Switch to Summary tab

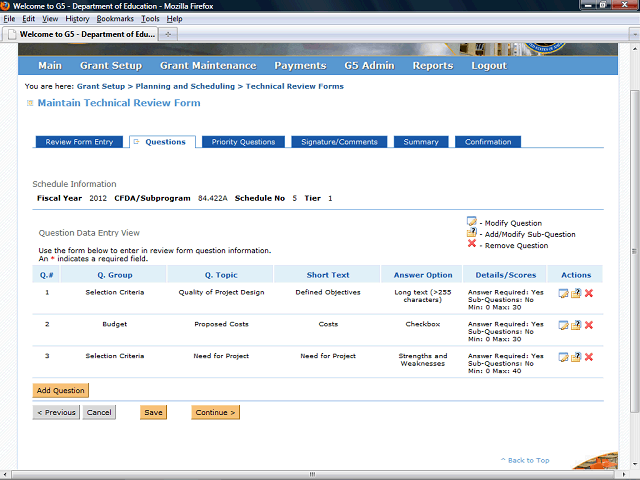(x=421, y=142)
